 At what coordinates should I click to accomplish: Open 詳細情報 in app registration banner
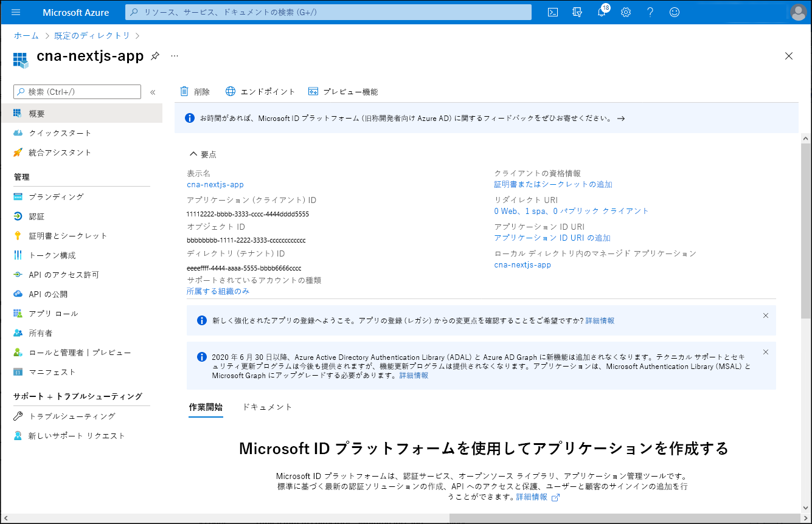click(x=600, y=320)
